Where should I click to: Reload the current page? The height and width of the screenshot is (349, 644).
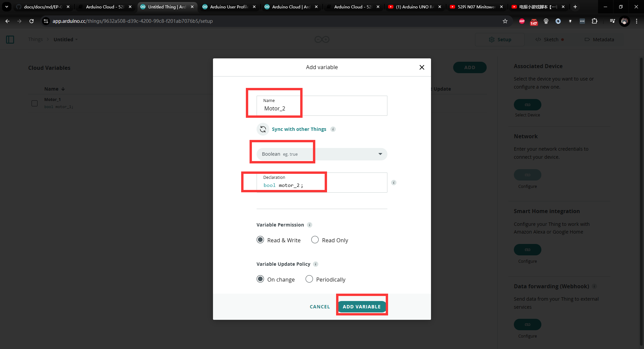point(32,21)
